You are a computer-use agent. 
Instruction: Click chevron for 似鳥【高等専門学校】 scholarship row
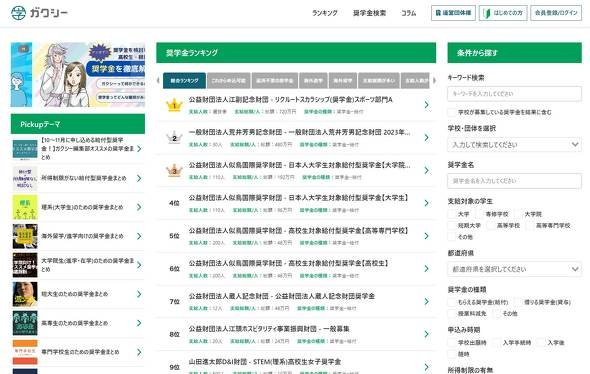pos(426,236)
